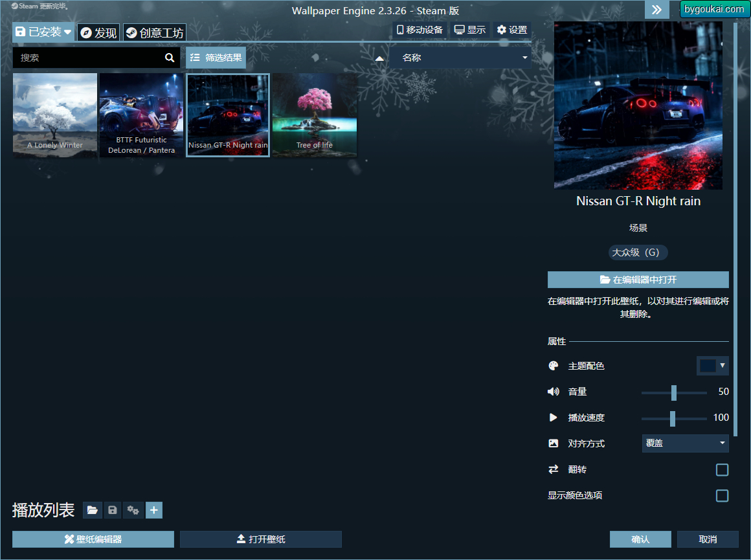Viewport: 751px width, 560px height.
Task: Click the 大众级 (G) rating tag
Action: click(x=638, y=252)
